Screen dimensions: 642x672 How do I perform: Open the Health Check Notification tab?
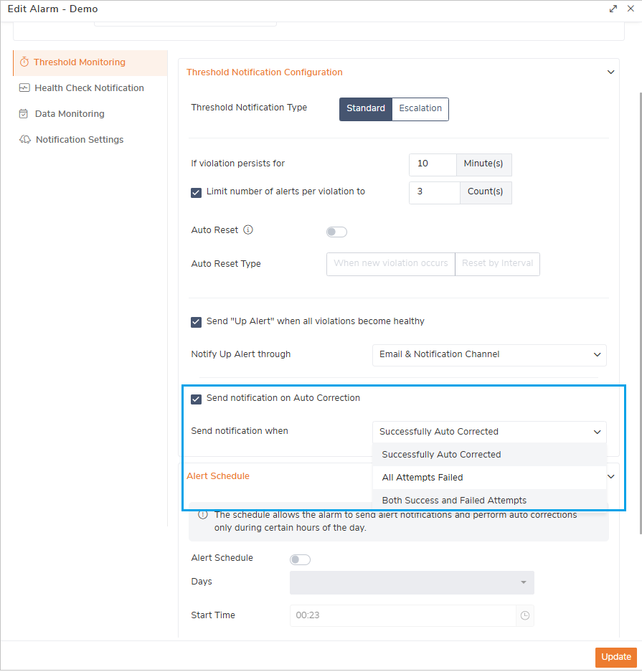[x=89, y=88]
